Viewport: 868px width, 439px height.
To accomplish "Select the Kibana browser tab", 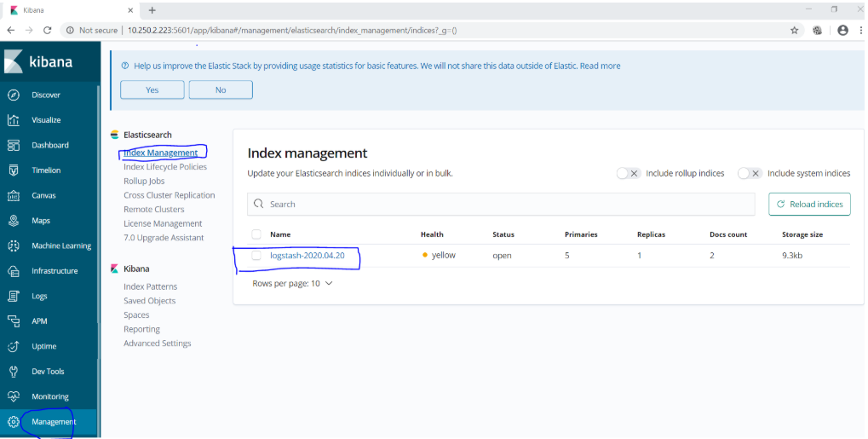I will click(x=69, y=10).
